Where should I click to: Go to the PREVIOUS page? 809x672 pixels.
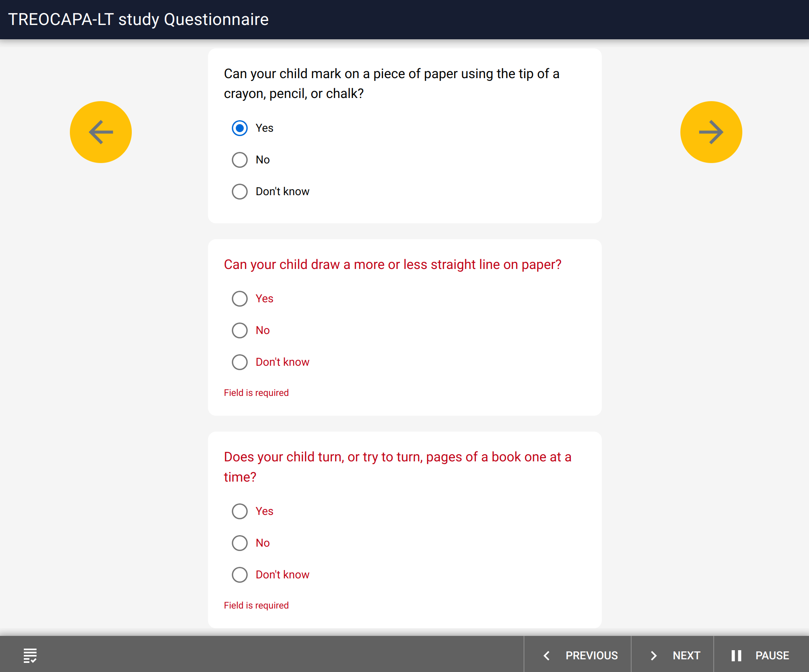(578, 655)
